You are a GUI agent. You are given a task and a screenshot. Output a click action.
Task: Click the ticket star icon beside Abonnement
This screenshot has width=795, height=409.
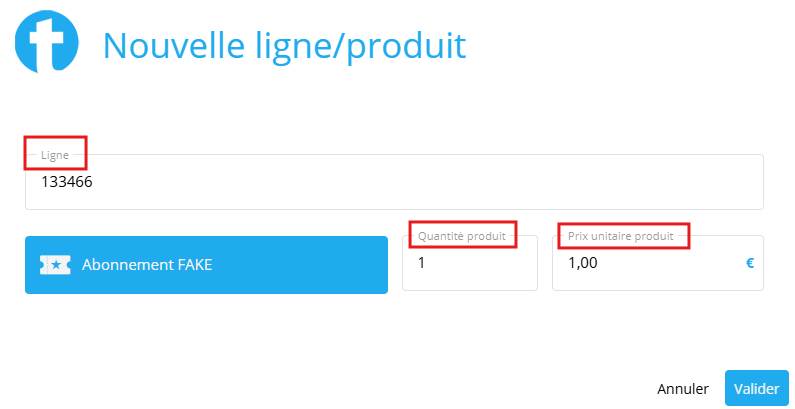click(55, 265)
